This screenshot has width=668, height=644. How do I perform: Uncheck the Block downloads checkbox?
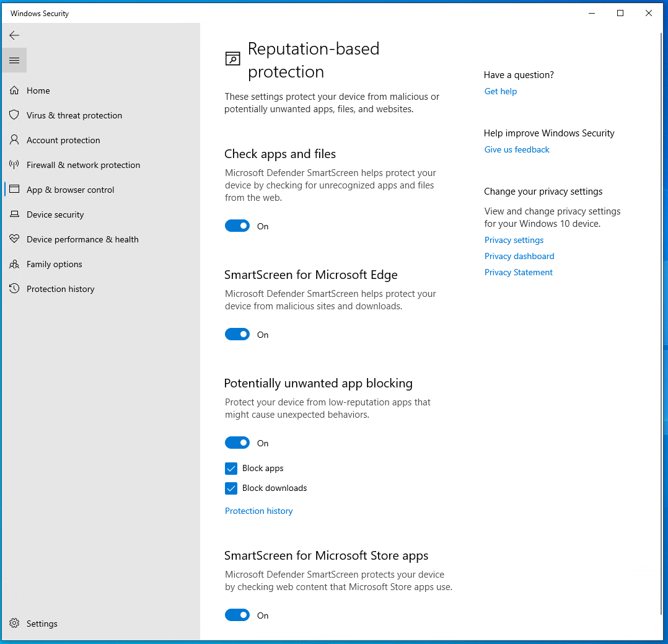[231, 488]
